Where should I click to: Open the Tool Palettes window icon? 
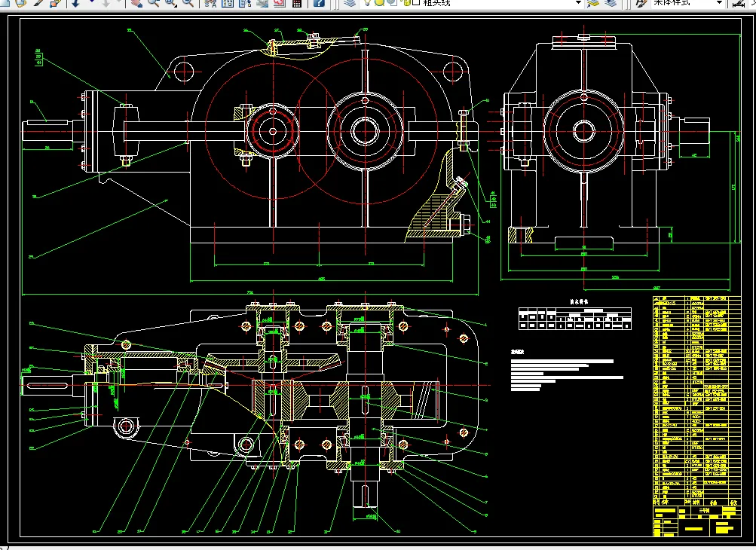click(244, 3)
